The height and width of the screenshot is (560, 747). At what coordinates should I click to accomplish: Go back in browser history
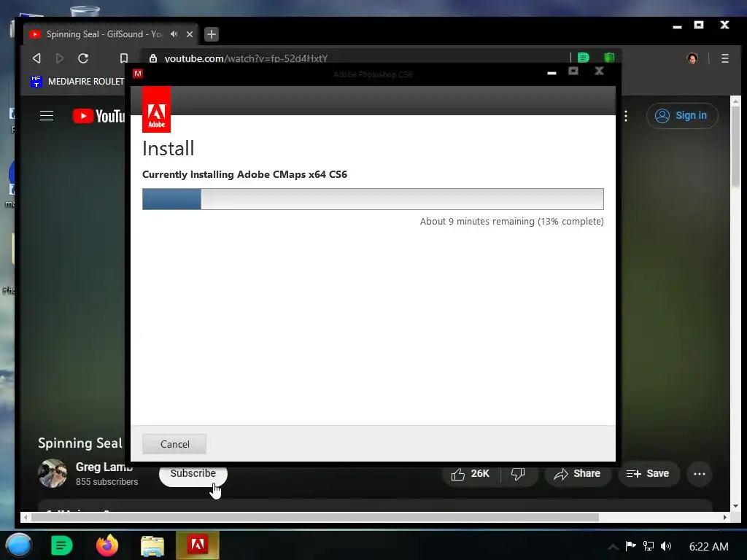pyautogui.click(x=36, y=58)
